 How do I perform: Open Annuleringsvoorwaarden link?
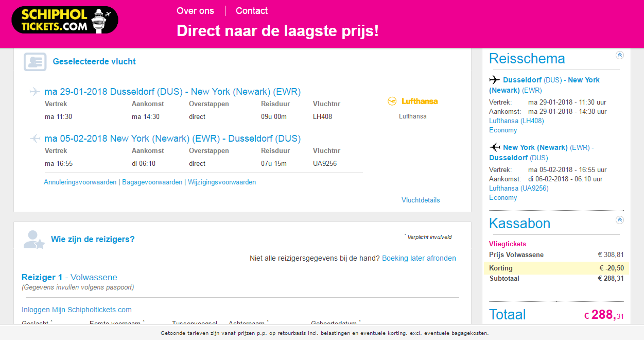tap(80, 182)
